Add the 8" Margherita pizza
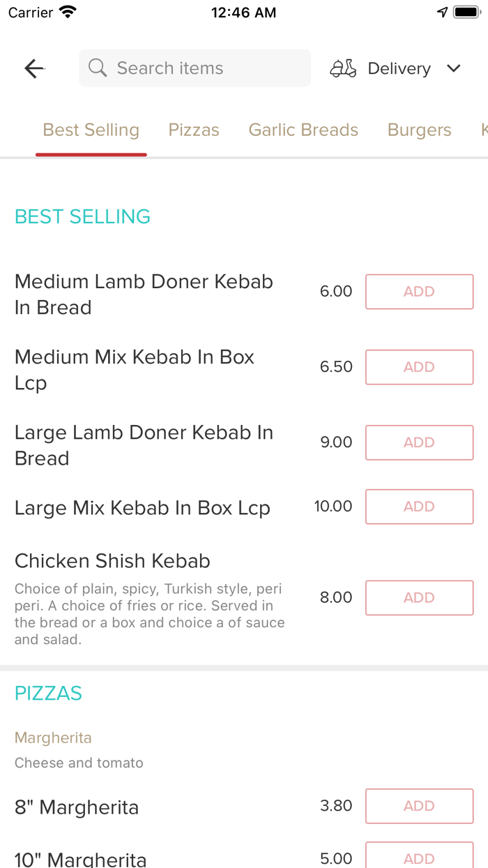This screenshot has height=868, width=488. (419, 806)
